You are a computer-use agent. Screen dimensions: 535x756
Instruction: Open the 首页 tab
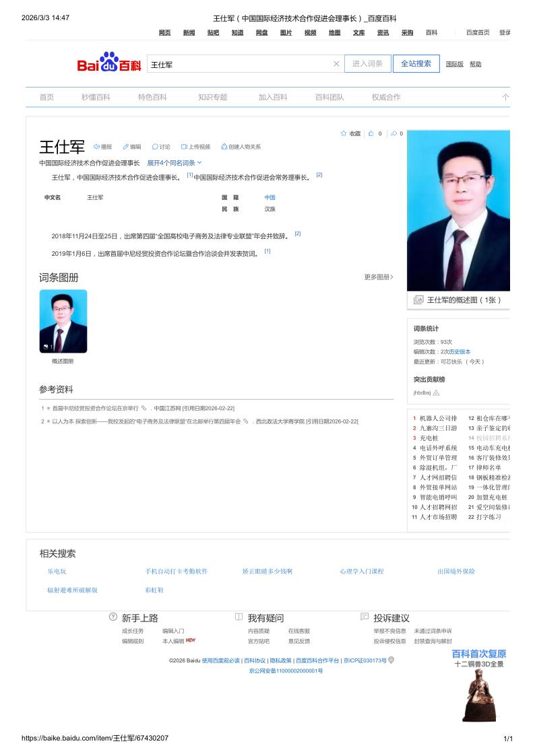46,97
